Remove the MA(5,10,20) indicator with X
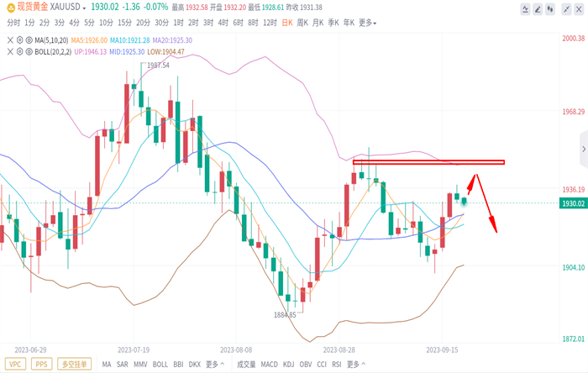The height and width of the screenshot is (373, 588). 10,40
